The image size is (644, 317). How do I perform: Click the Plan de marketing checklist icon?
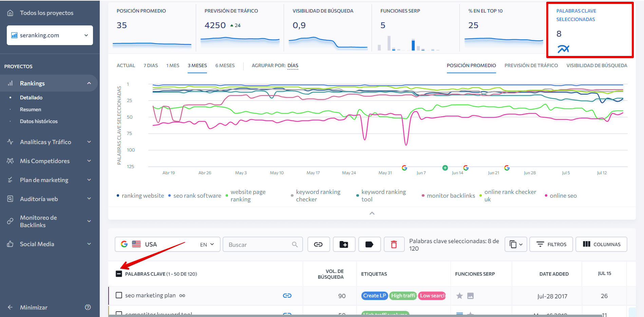point(10,180)
